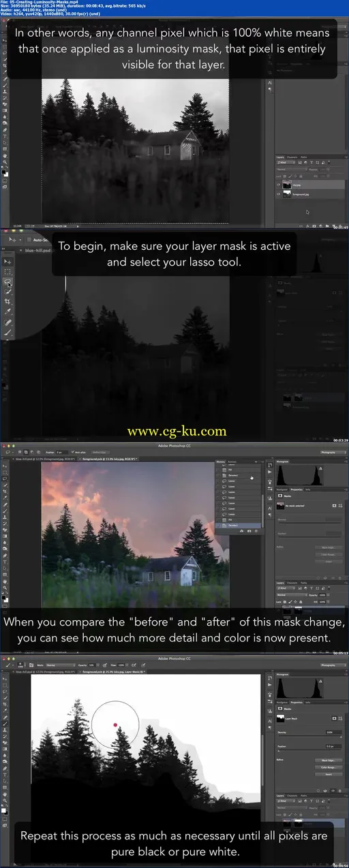Screen dimensions: 349x868
Task: Collapse the History panel in the third frame
Action: [256, 462]
